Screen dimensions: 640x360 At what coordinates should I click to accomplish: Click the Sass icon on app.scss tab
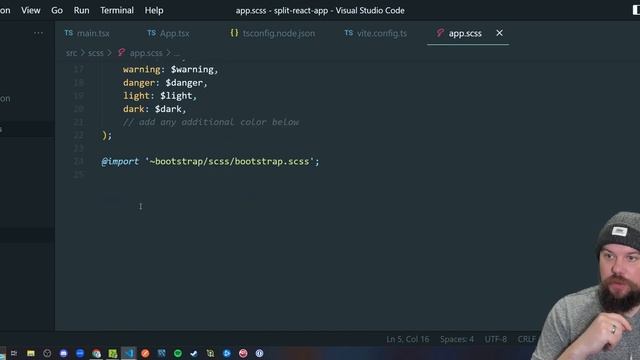tap(440, 33)
